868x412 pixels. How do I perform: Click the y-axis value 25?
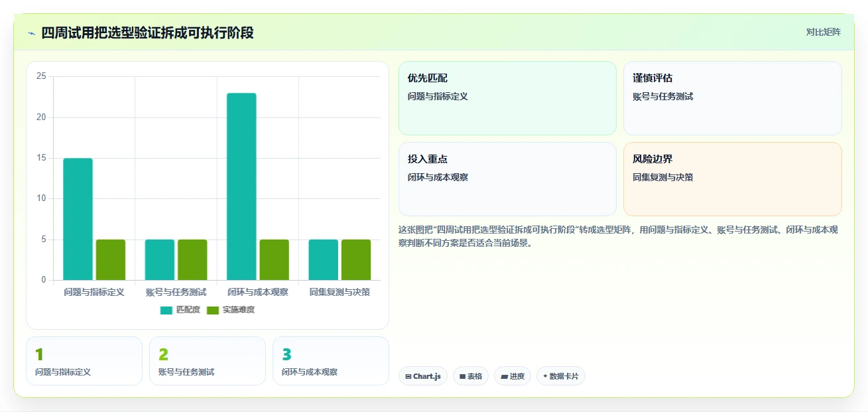point(41,76)
